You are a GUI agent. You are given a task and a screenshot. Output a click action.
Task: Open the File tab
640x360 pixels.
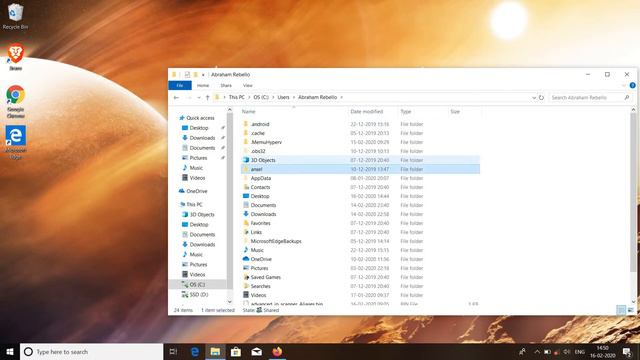[180, 85]
